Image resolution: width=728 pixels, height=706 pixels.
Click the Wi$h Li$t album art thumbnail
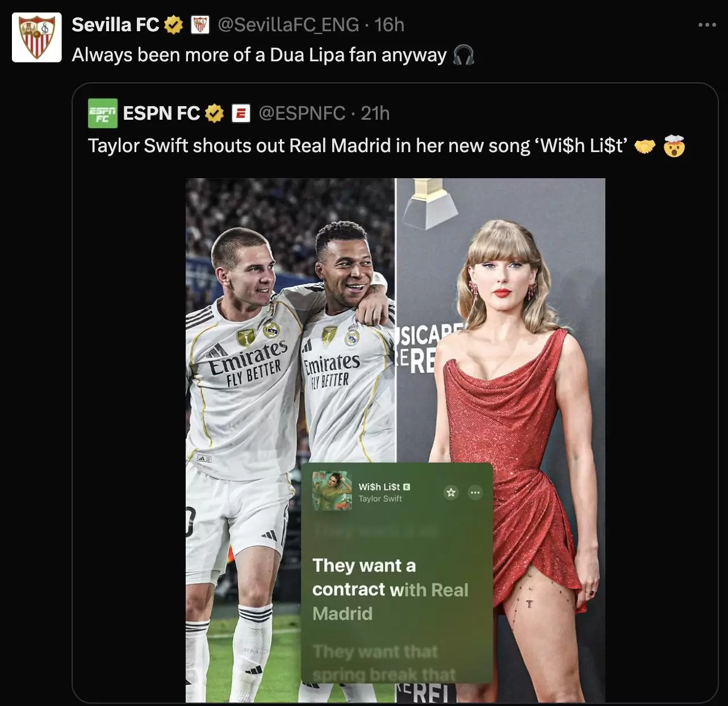click(333, 491)
